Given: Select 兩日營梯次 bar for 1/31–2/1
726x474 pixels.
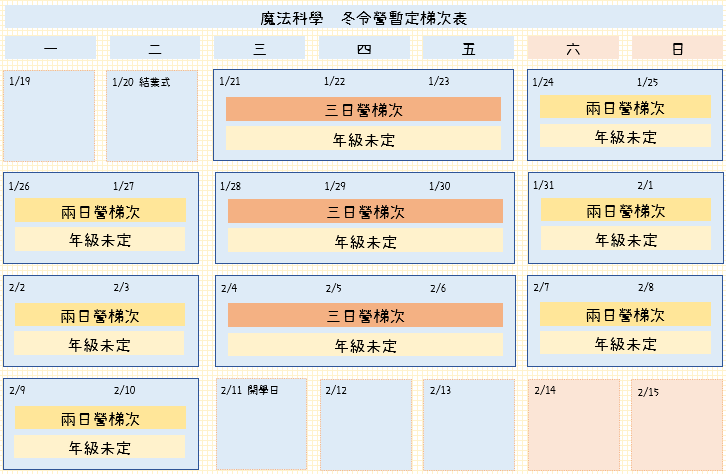Looking at the screenshot, I should (x=626, y=210).
